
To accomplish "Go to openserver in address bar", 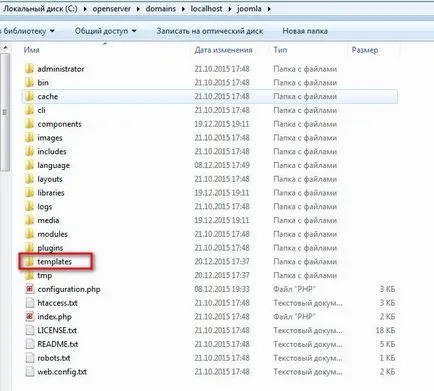I will tap(112, 9).
